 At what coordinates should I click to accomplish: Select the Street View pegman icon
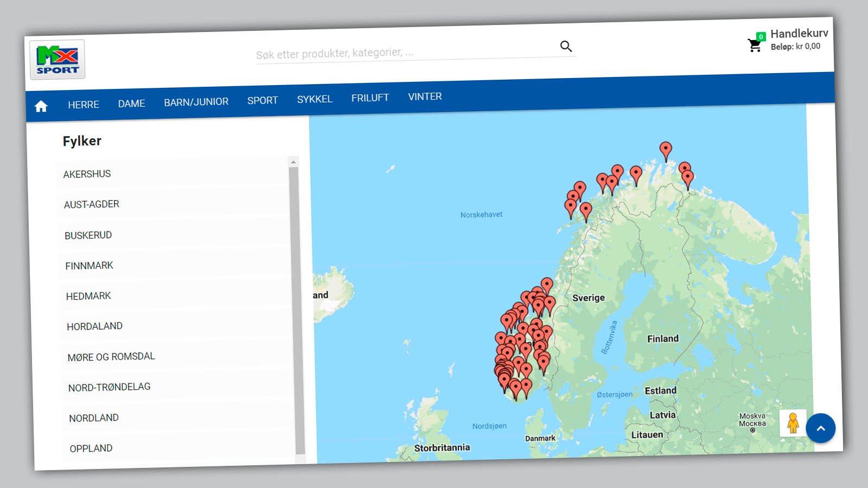pyautogui.click(x=793, y=423)
